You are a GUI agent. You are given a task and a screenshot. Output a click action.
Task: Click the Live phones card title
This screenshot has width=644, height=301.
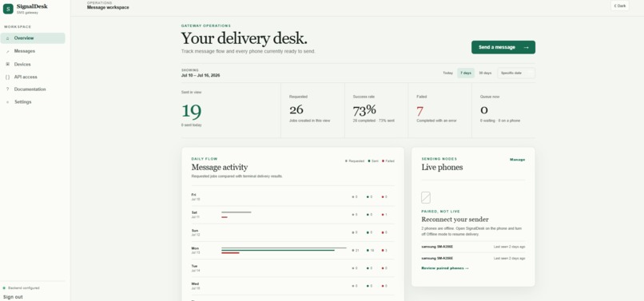442,167
